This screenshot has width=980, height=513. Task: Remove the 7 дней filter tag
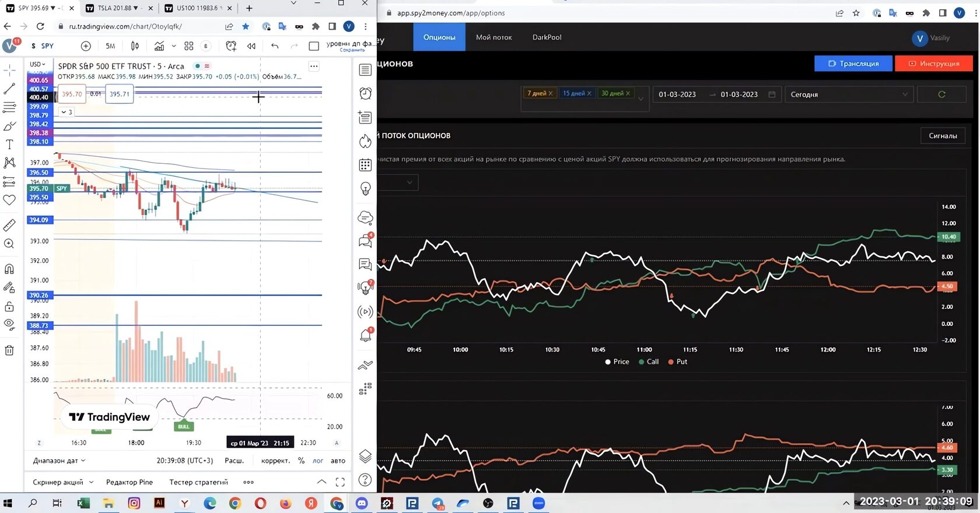point(550,93)
